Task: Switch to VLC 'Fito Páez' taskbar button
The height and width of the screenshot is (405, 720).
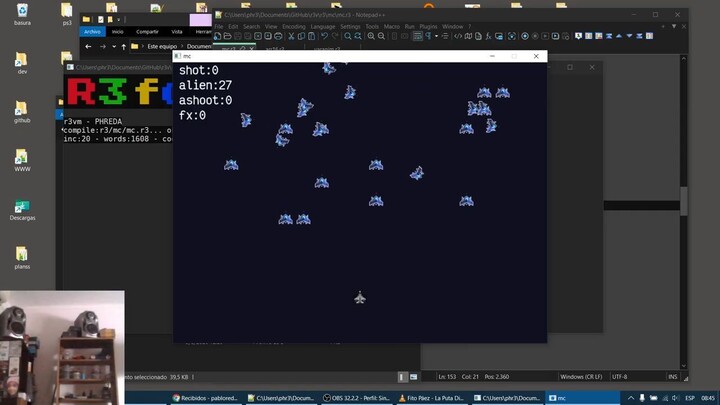Action: click(x=431, y=398)
